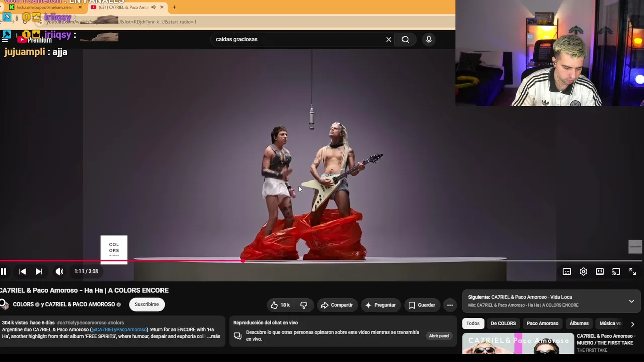Toggle fullscreen mode

click(632, 271)
